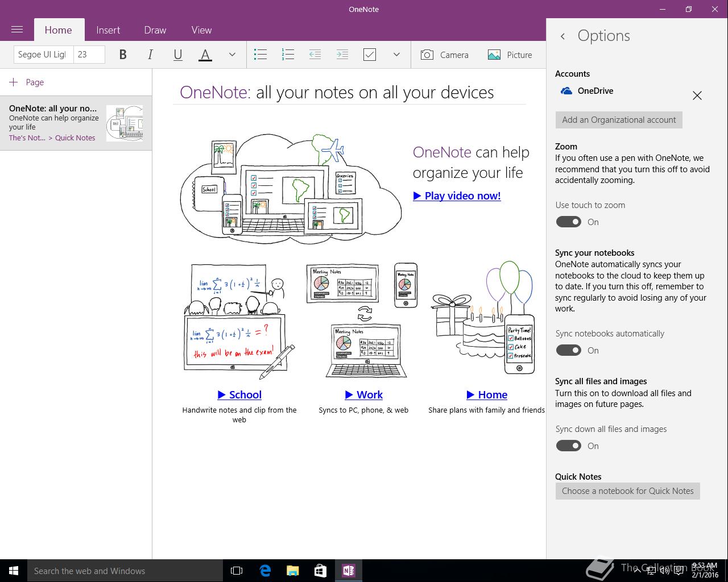728x582 pixels.
Task: Toggle Use touch to zoom switch
Action: click(568, 222)
